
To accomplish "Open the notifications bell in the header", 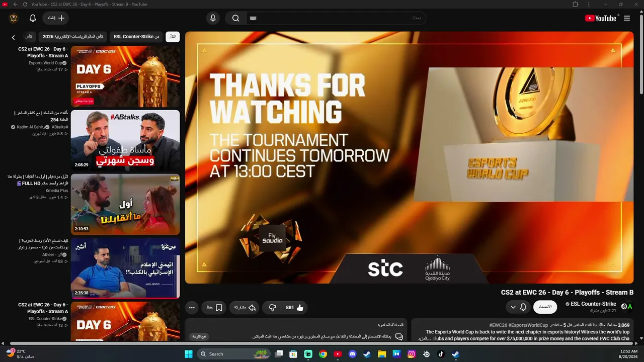I will pos(33,18).
